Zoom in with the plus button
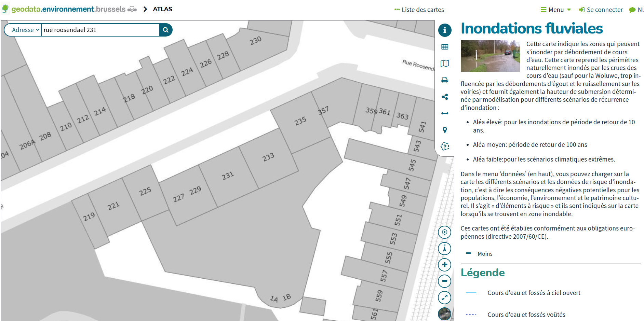 coord(444,265)
